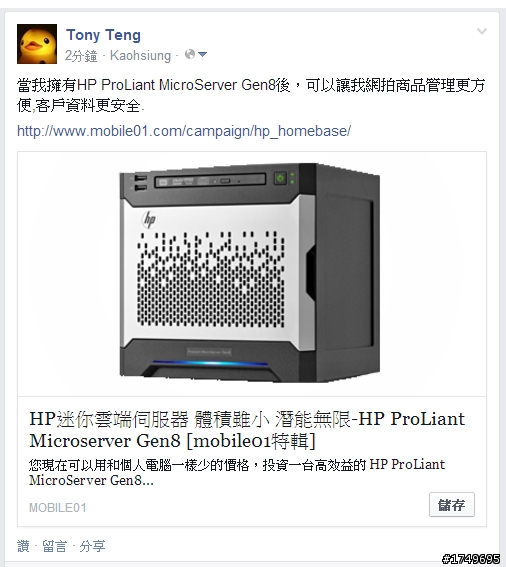506x567 pixels.
Task: Click the hp logo on server image
Action: coord(149,219)
